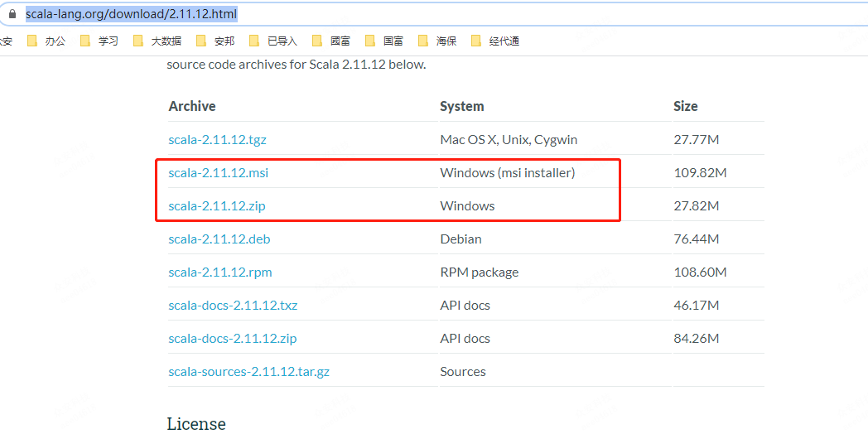
Task: Click the URL text in address bar
Action: 132,14
